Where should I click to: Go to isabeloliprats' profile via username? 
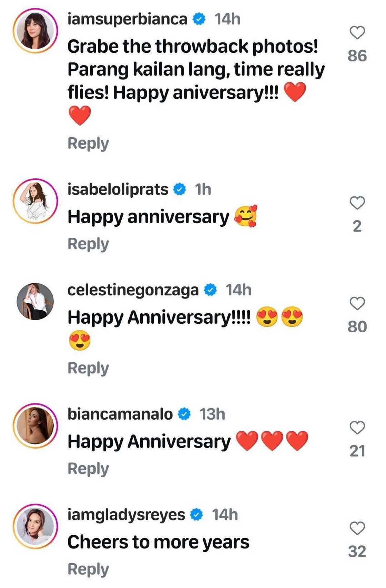click(118, 189)
